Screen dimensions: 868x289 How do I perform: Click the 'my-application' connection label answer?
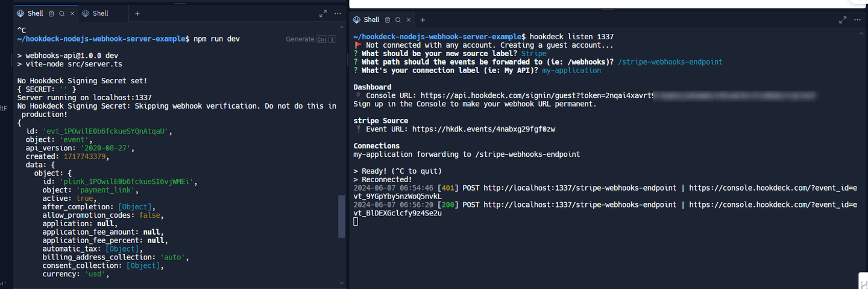tap(571, 71)
